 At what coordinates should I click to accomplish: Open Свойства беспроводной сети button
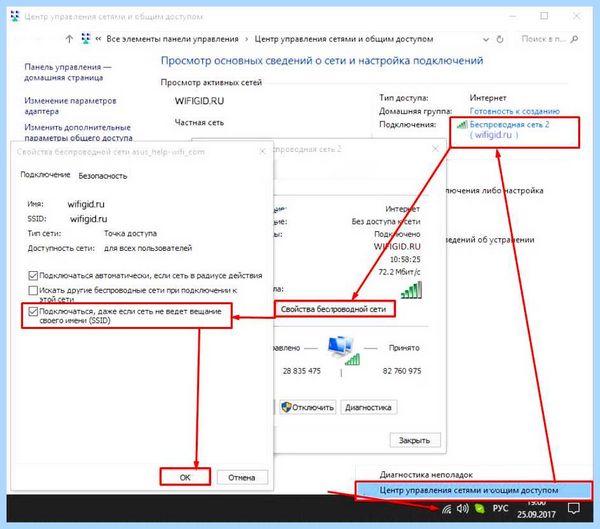333,309
